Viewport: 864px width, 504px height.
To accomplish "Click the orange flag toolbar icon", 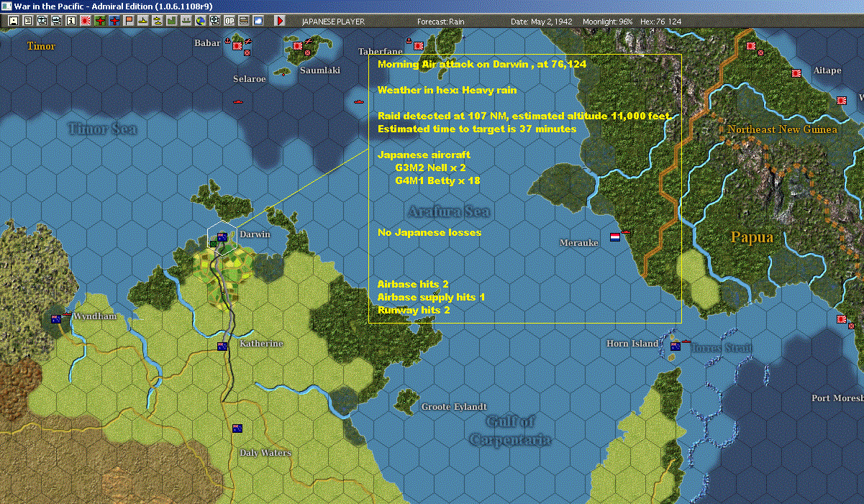I will tap(129, 21).
